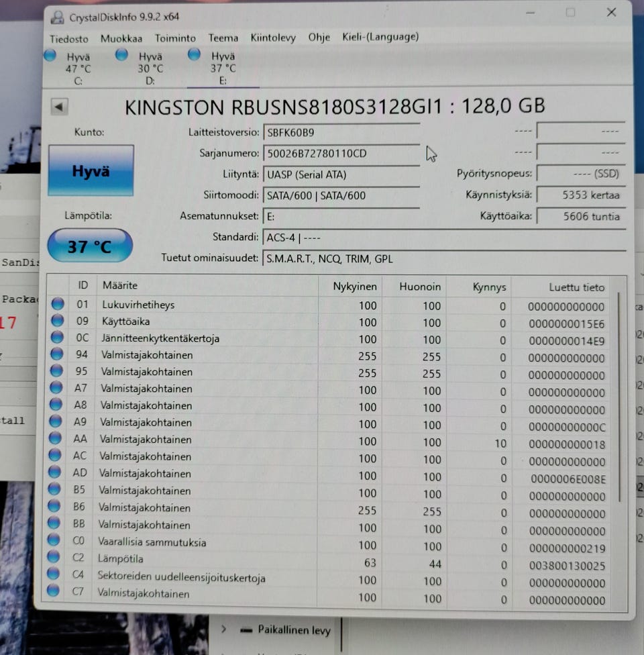
Task: Click the Määrite column header
Action: (x=207, y=286)
